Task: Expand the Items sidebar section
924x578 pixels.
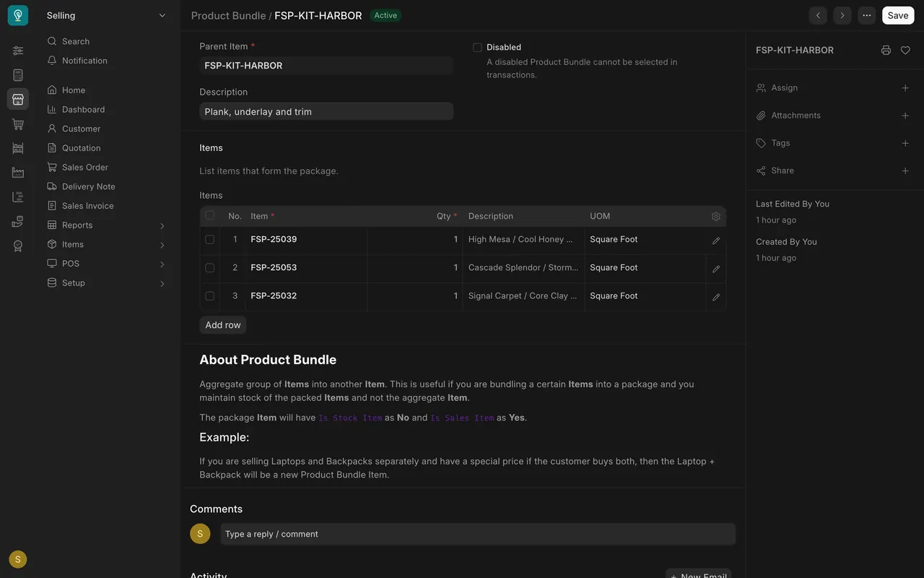Action: [106, 245]
